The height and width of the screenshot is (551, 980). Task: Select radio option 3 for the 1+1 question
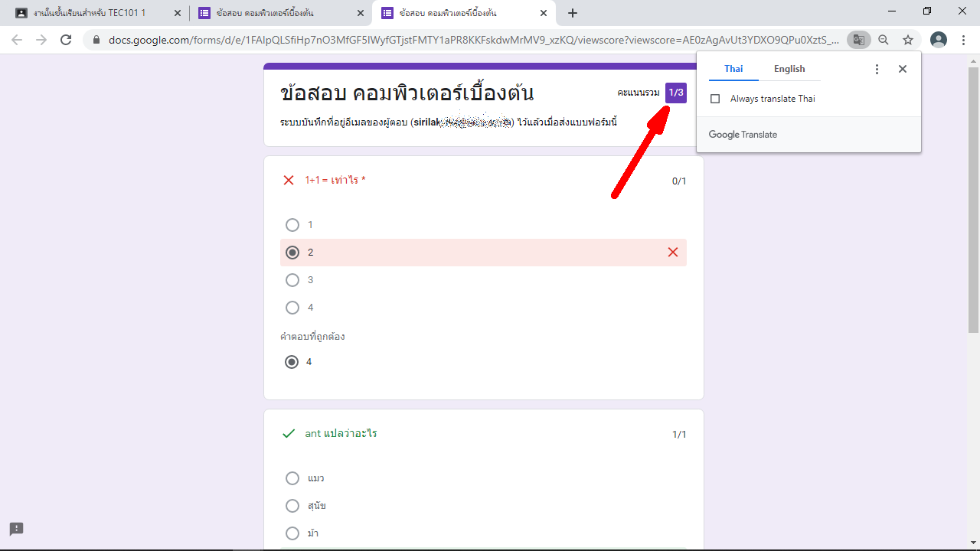pyautogui.click(x=292, y=280)
